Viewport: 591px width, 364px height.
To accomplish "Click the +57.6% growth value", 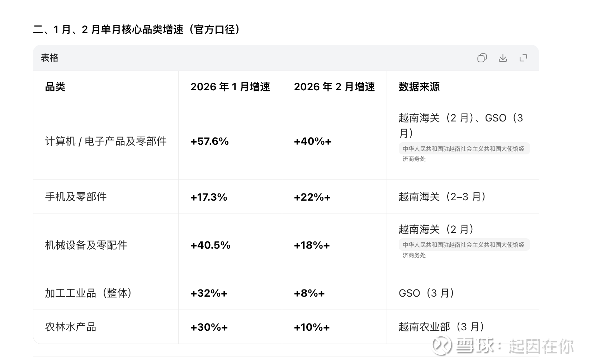I will [x=209, y=141].
